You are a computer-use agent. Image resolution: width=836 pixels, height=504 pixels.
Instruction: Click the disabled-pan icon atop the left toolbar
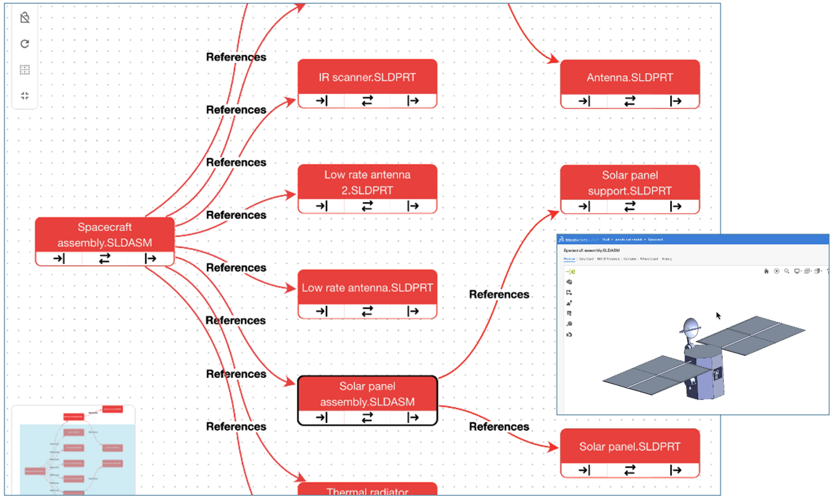(24, 18)
